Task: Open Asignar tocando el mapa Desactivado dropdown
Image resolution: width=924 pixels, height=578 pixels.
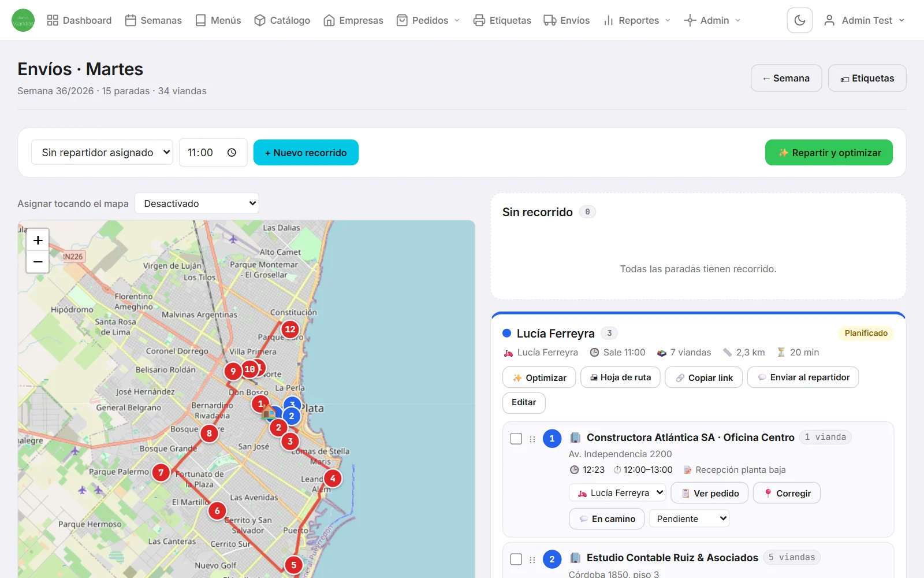Action: (x=197, y=203)
